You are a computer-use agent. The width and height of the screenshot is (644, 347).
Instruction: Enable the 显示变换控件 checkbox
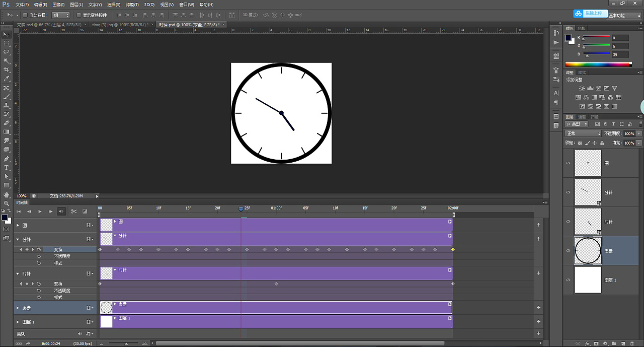(78, 15)
